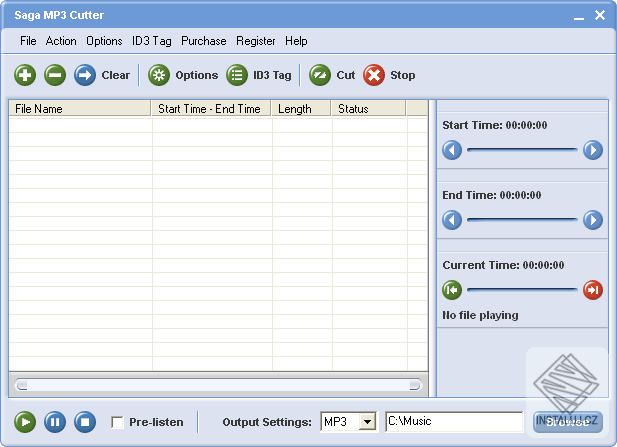Click the red Stop icon
Viewport: 617px width, 447px height.
coord(373,75)
